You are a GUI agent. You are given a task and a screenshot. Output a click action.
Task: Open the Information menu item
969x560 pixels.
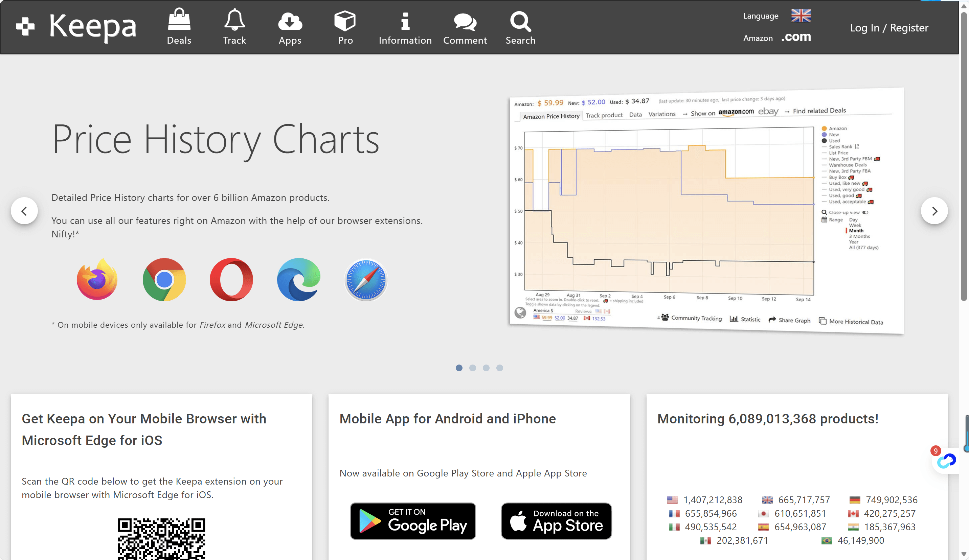[x=405, y=28]
